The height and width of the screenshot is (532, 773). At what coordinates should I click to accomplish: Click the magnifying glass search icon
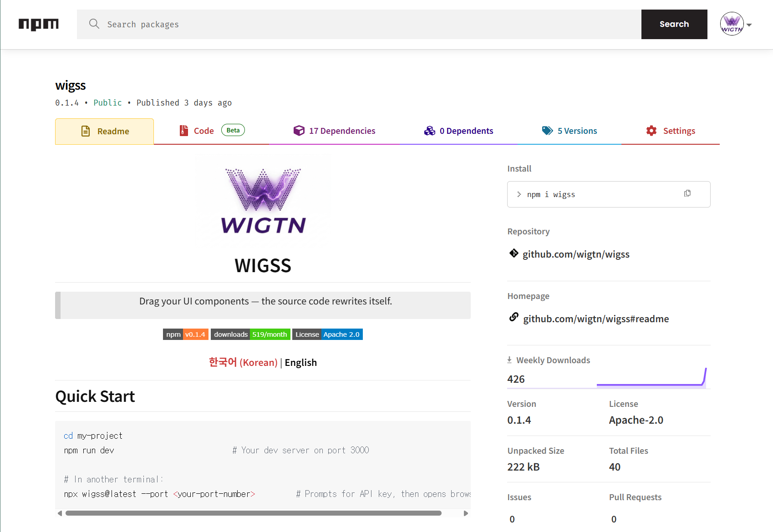click(94, 24)
